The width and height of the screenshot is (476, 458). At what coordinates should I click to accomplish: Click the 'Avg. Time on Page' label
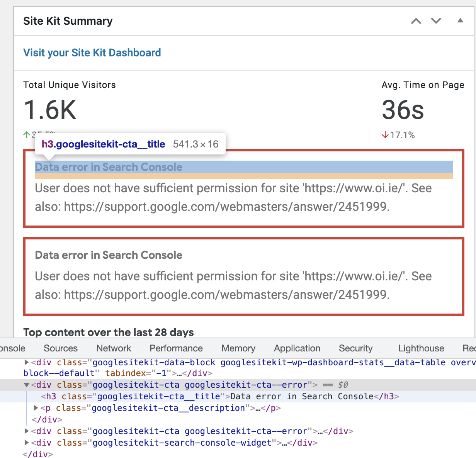[423, 85]
